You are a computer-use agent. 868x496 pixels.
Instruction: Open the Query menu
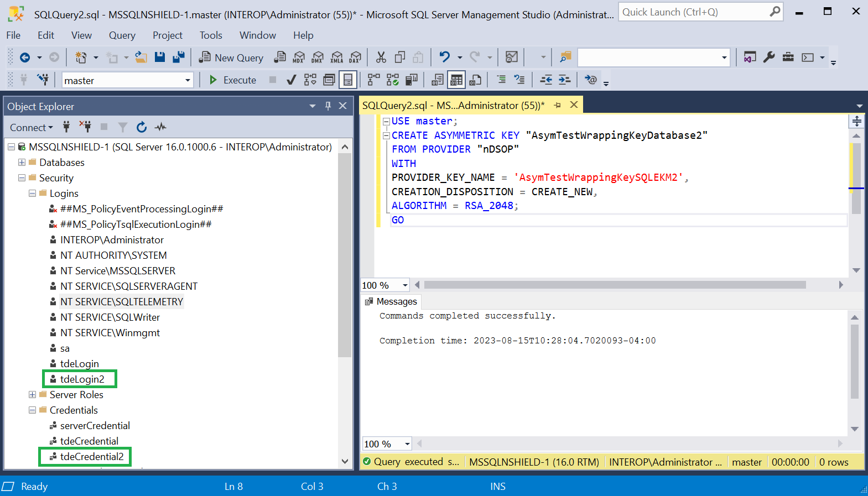coord(122,35)
